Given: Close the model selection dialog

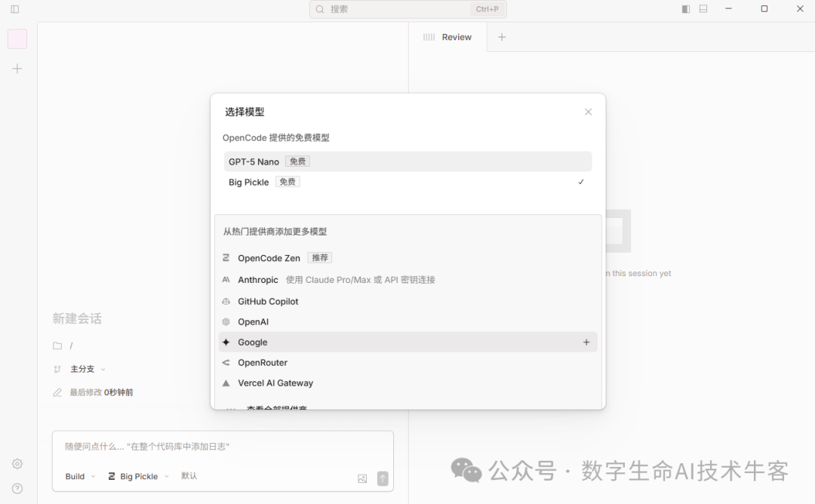Looking at the screenshot, I should [x=589, y=112].
